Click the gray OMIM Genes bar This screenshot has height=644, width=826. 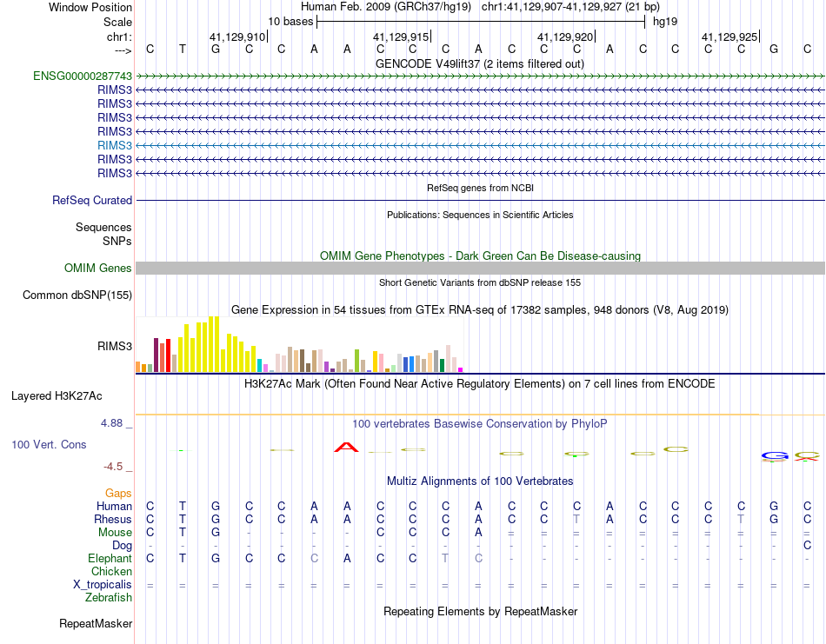[480, 268]
